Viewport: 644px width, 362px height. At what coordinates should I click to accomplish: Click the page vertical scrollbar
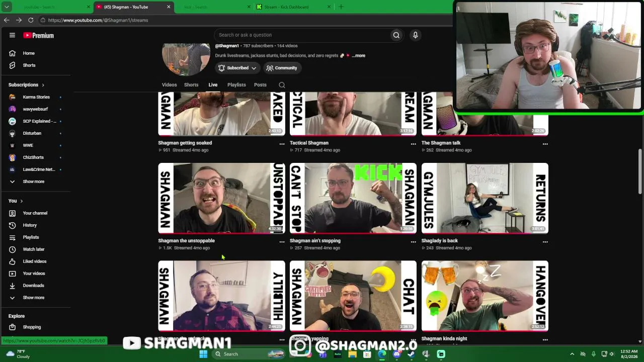click(640, 171)
